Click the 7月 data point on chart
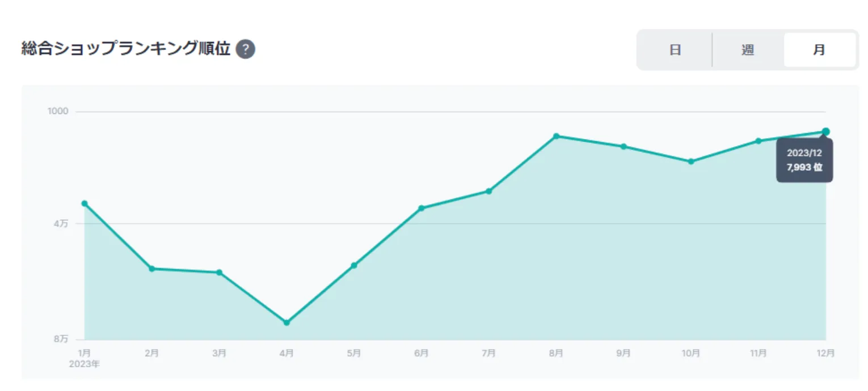This screenshot has height=391, width=868. tap(489, 191)
